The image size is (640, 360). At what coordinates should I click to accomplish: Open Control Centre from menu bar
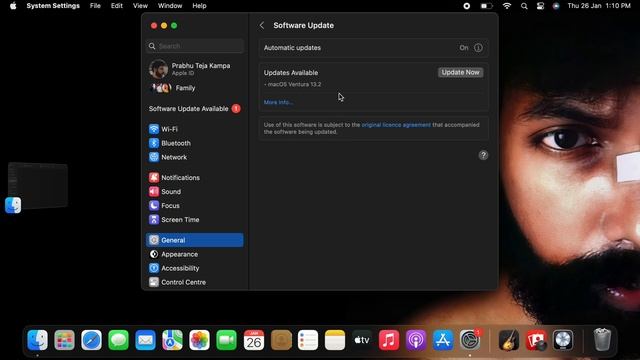pyautogui.click(x=540, y=6)
